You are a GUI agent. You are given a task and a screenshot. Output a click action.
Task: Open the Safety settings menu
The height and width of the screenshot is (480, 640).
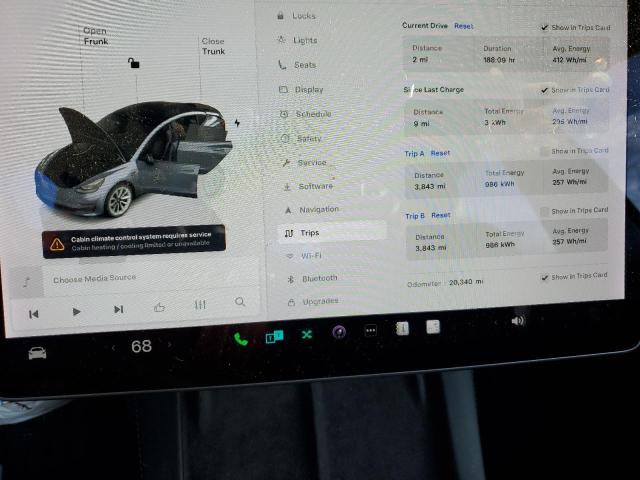(302, 138)
